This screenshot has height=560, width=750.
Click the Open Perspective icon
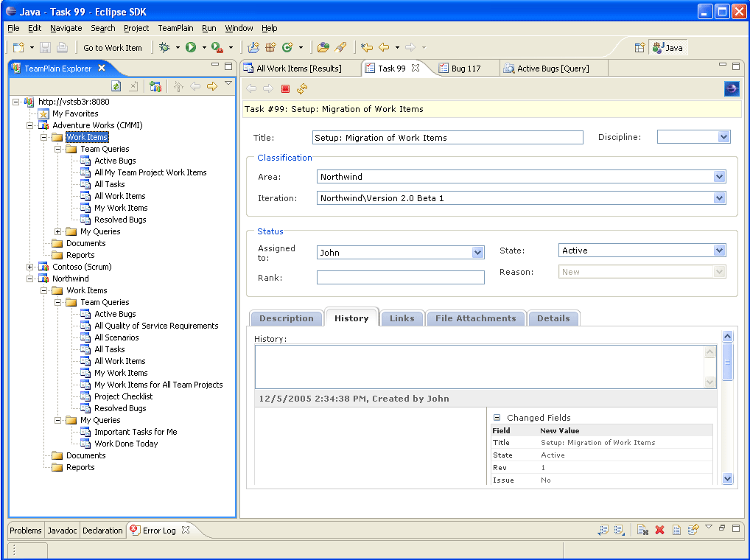coord(639,47)
